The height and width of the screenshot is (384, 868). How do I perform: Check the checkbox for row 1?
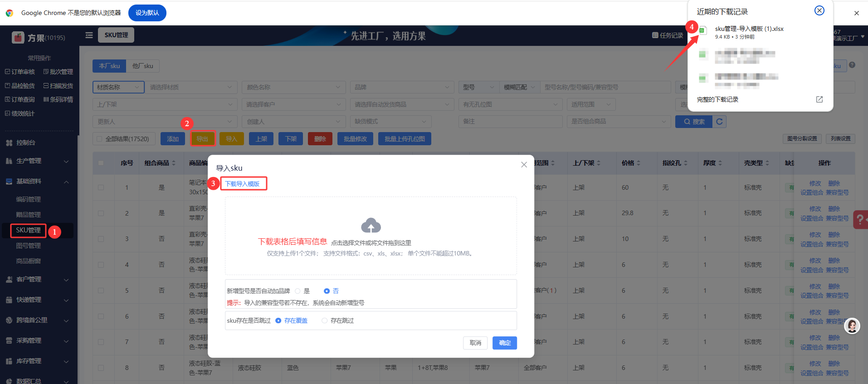point(101,187)
